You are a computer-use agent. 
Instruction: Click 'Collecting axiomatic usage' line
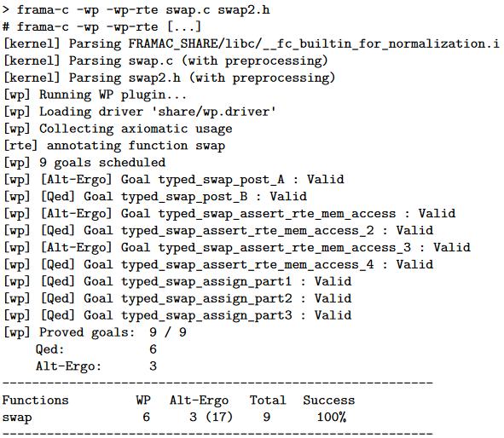(x=118, y=129)
